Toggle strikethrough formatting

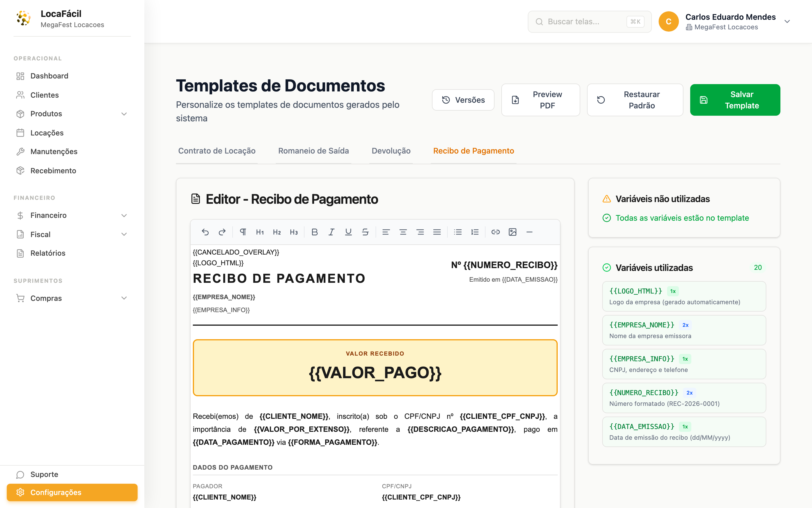point(365,232)
